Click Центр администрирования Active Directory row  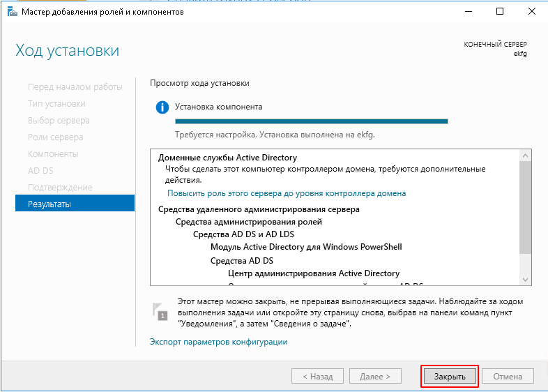point(314,273)
